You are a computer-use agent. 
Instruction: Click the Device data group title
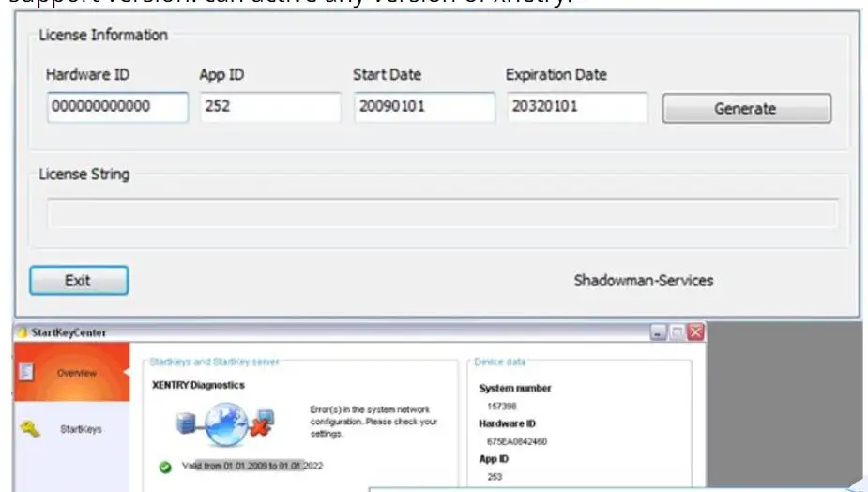[499, 361]
